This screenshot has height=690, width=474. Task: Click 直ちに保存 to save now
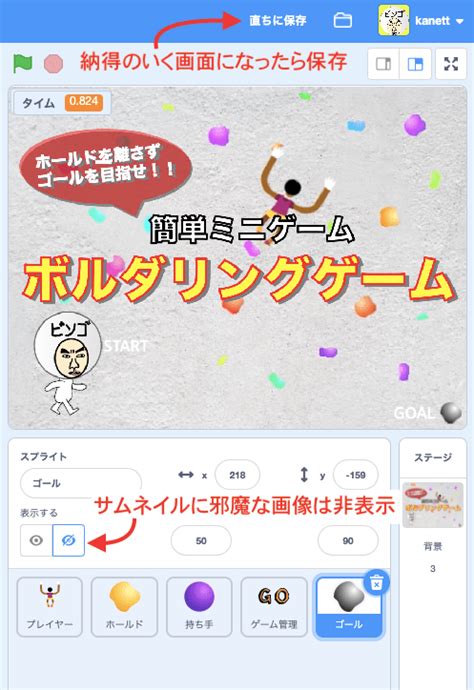pyautogui.click(x=278, y=20)
